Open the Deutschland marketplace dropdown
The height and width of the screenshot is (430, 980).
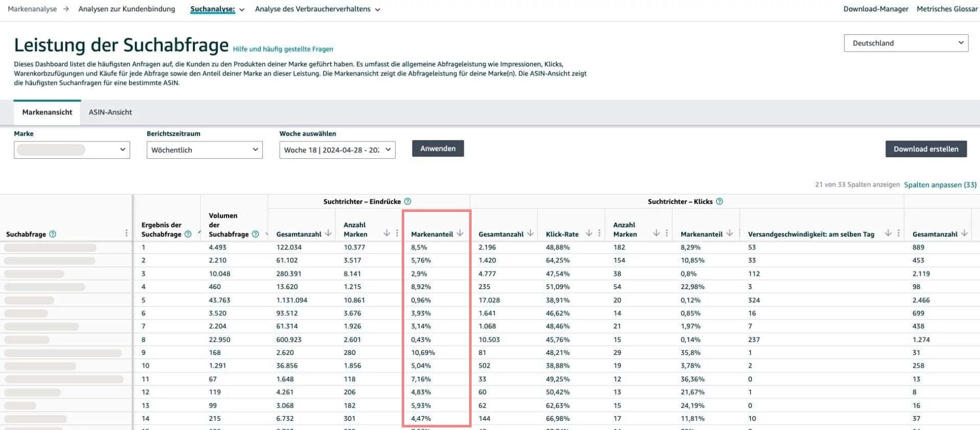[906, 43]
